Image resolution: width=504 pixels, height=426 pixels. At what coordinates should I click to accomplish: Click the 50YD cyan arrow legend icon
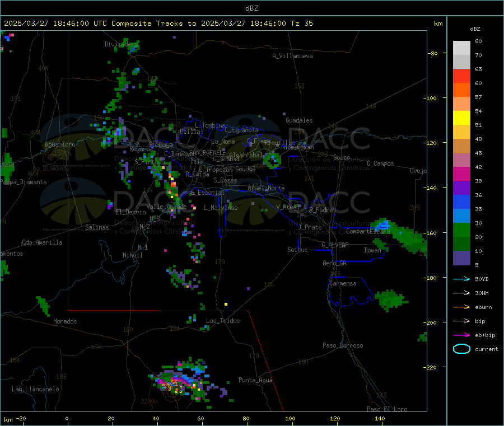pyautogui.click(x=461, y=279)
